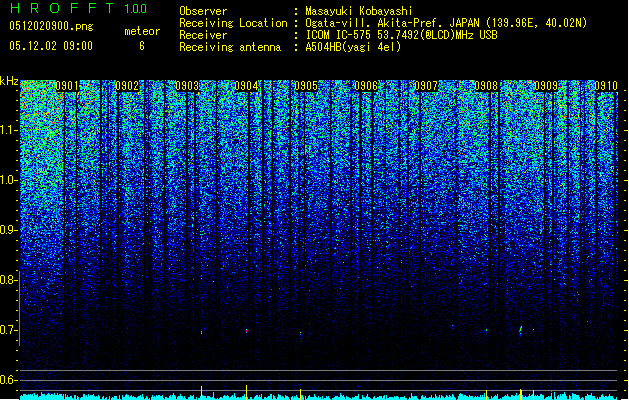The width and height of the screenshot is (629, 400).
Task: Click the yellow detection tick below the 0904 echo
Action: pyautogui.click(x=246, y=392)
